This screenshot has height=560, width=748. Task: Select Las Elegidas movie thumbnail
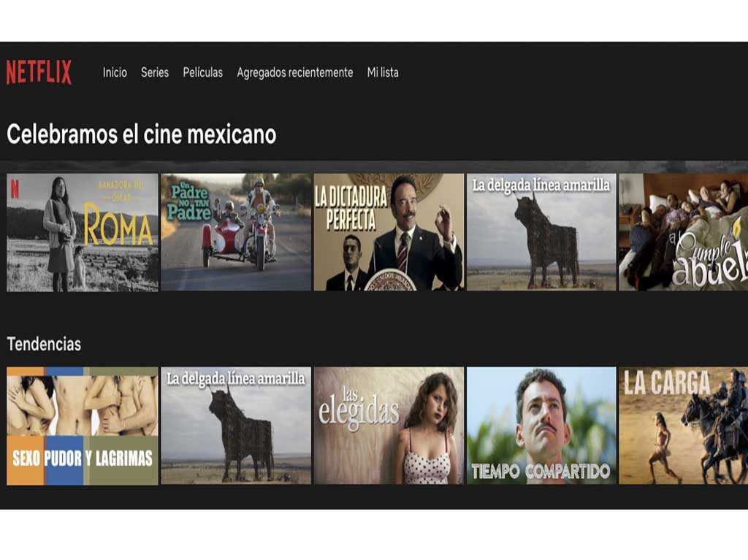pyautogui.click(x=389, y=426)
